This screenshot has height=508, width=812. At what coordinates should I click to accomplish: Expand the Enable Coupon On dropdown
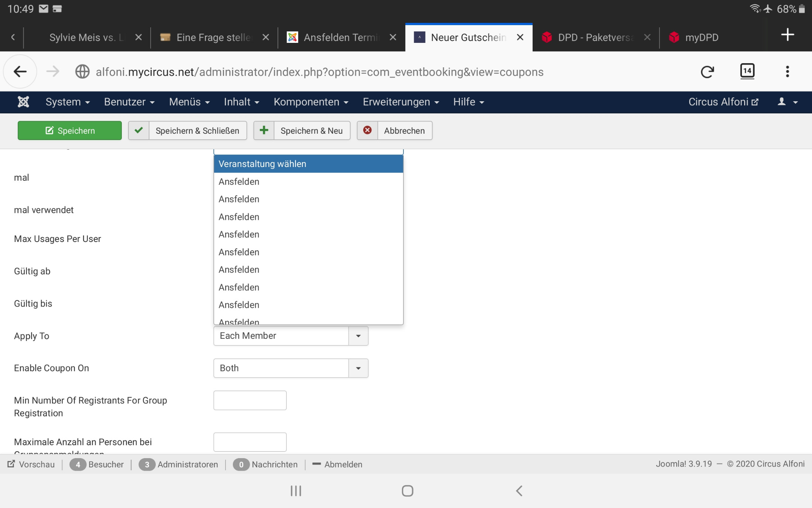(358, 368)
